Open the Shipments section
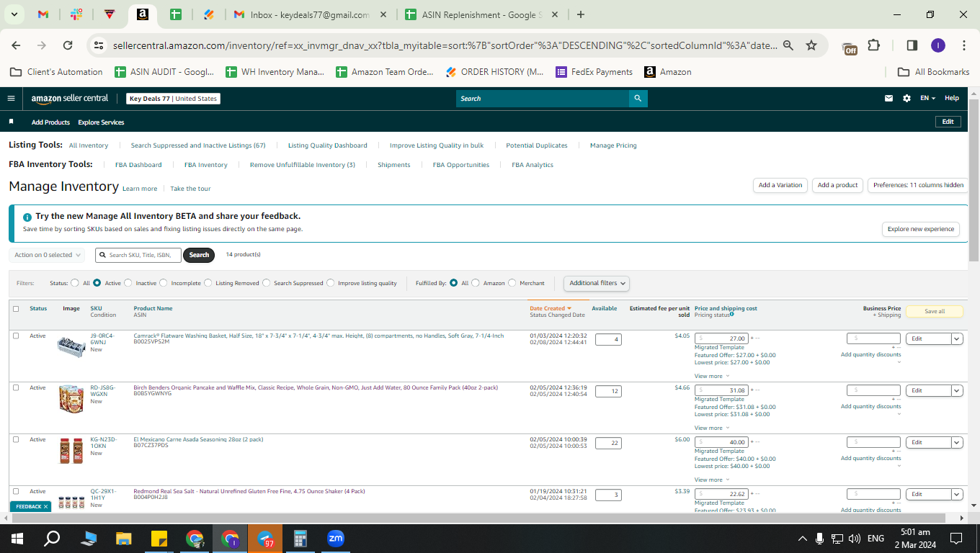 [394, 165]
